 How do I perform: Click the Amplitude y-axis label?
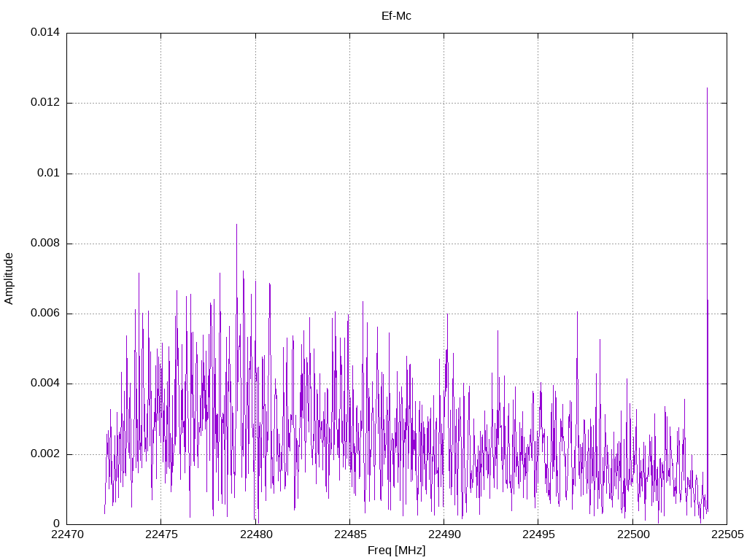tap(9, 279)
